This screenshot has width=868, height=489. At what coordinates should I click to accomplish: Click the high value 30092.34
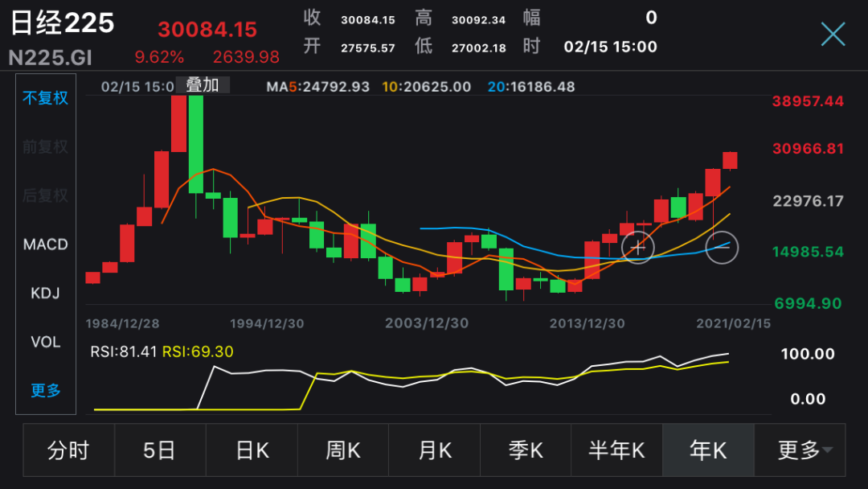pyautogui.click(x=479, y=20)
